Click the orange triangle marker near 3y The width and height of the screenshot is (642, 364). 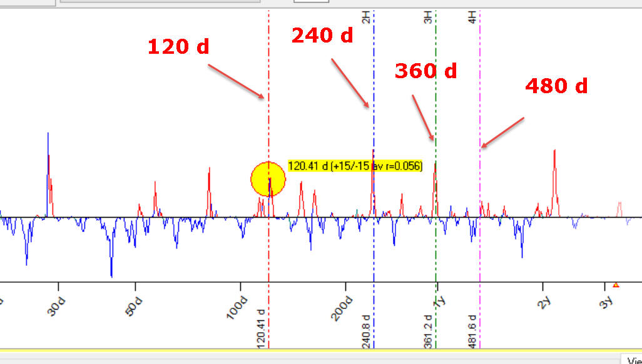point(616,285)
